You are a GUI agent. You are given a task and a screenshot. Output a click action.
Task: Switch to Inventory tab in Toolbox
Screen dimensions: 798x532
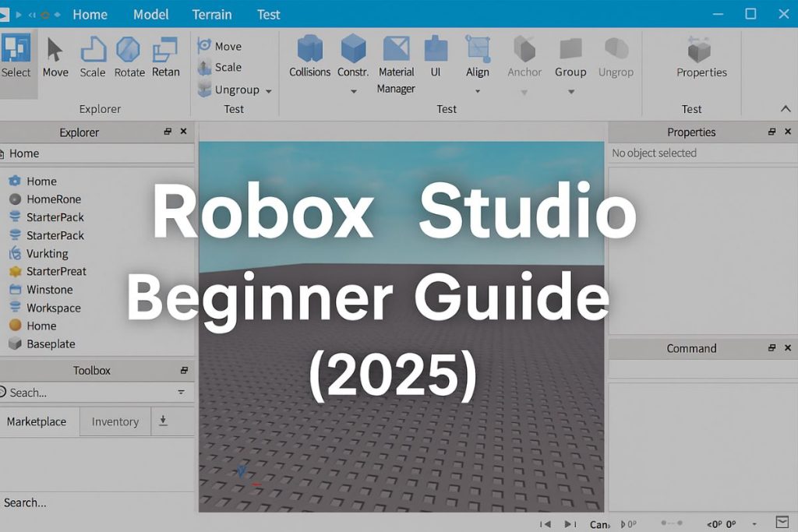click(115, 421)
